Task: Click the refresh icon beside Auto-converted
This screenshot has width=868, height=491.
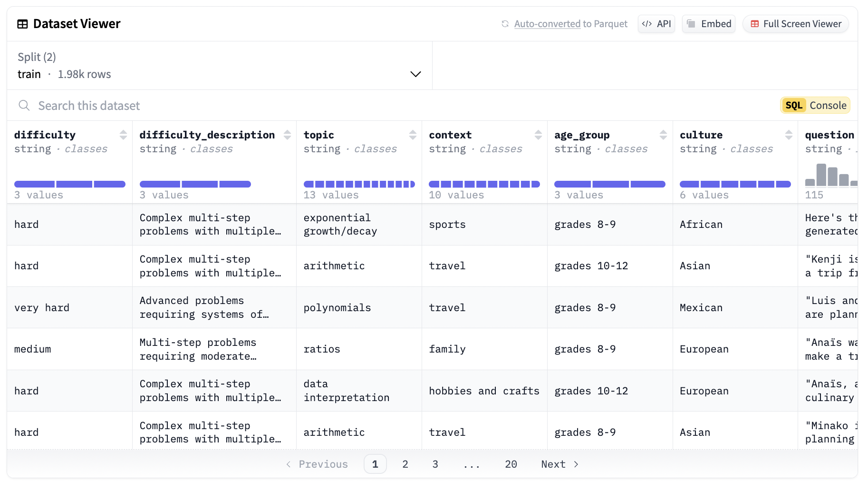Action: pos(505,23)
